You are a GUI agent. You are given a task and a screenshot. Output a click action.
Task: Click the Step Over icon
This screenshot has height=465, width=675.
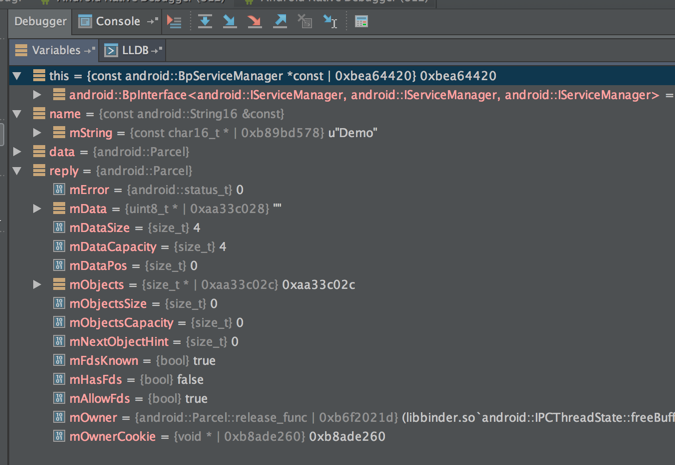[x=205, y=21]
